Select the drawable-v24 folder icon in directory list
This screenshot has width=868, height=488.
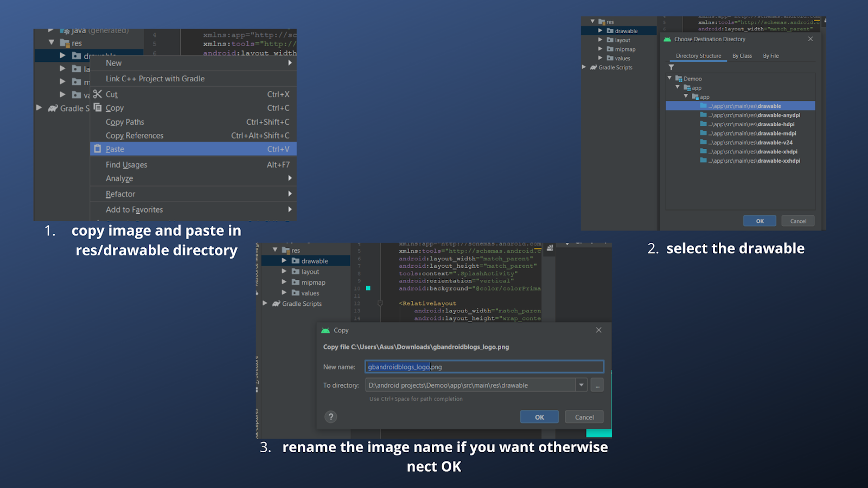703,142
